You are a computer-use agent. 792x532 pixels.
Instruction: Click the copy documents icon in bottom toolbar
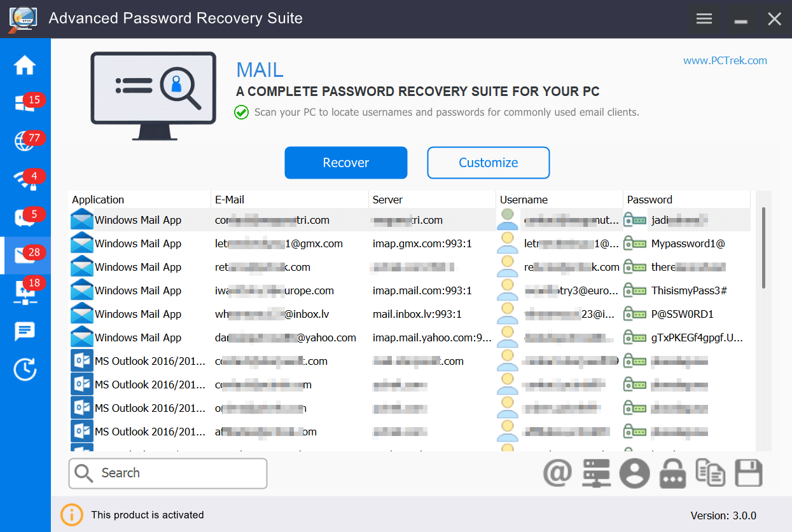pyautogui.click(x=710, y=474)
